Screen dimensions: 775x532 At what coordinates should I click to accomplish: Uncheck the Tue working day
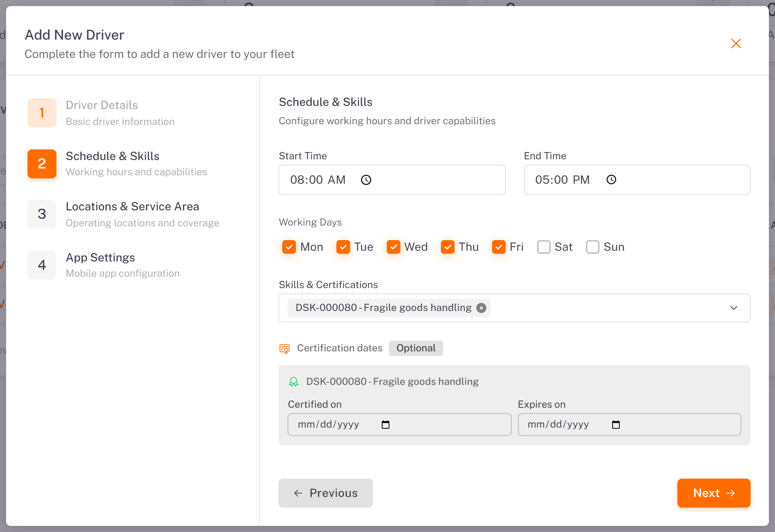[x=343, y=247]
